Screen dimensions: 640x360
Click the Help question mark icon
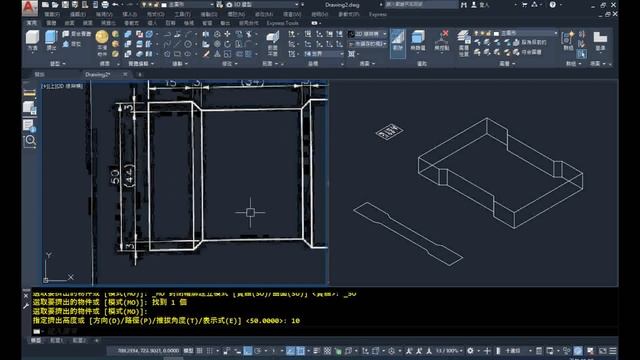click(x=552, y=4)
